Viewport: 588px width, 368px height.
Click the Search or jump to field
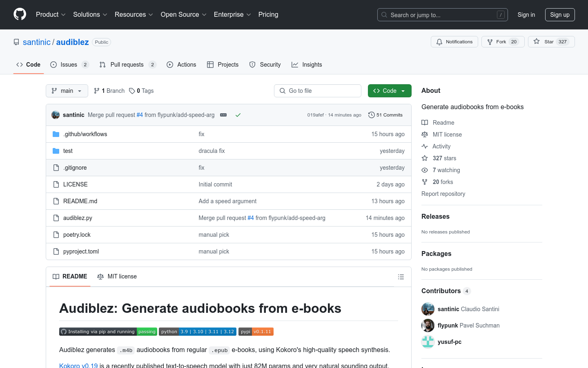click(x=443, y=15)
